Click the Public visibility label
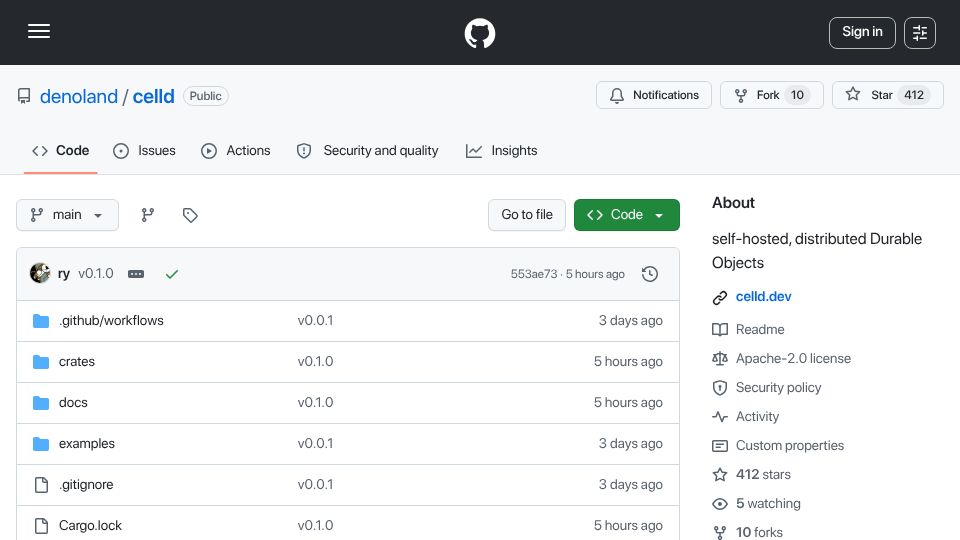This screenshot has height=540, width=960. pos(206,96)
